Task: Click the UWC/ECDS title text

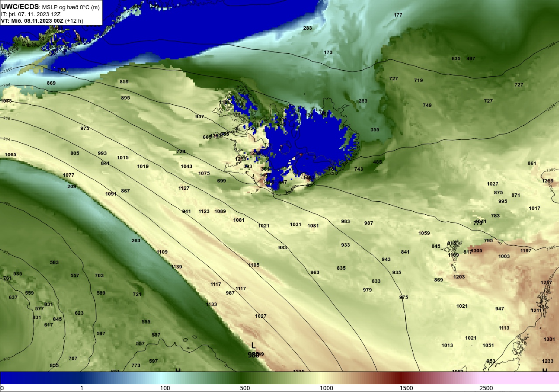Action: pyautogui.click(x=20, y=7)
